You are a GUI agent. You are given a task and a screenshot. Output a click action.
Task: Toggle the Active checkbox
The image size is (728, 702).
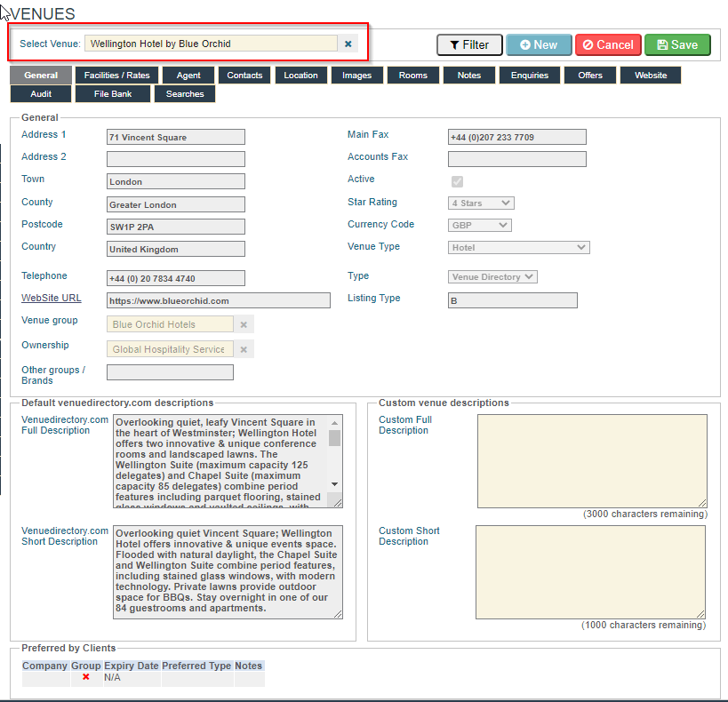click(457, 181)
